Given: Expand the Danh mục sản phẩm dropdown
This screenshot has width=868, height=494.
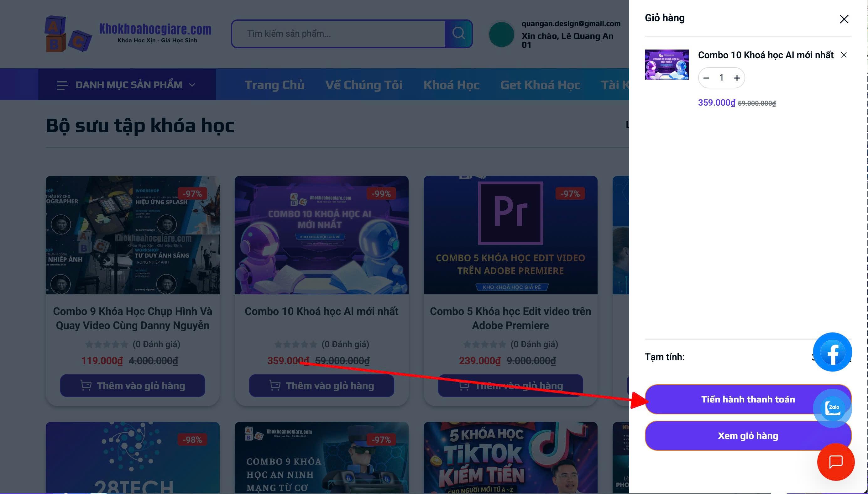Looking at the screenshot, I should tap(127, 85).
